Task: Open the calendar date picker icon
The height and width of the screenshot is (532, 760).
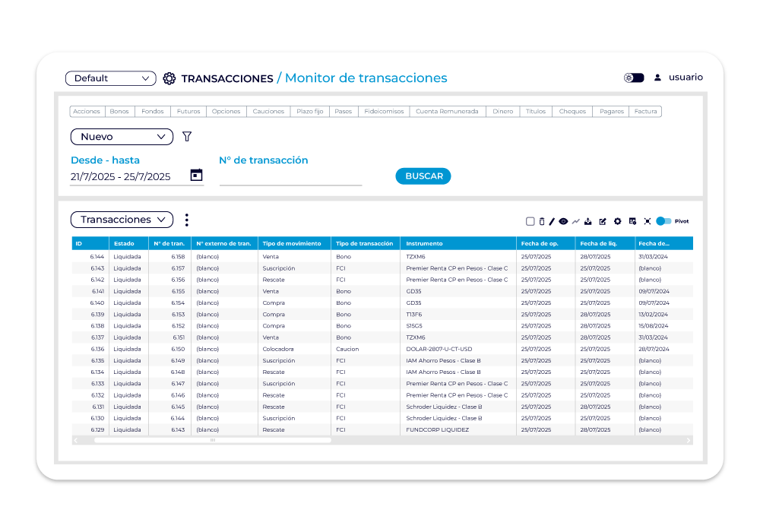Action: coord(196,175)
